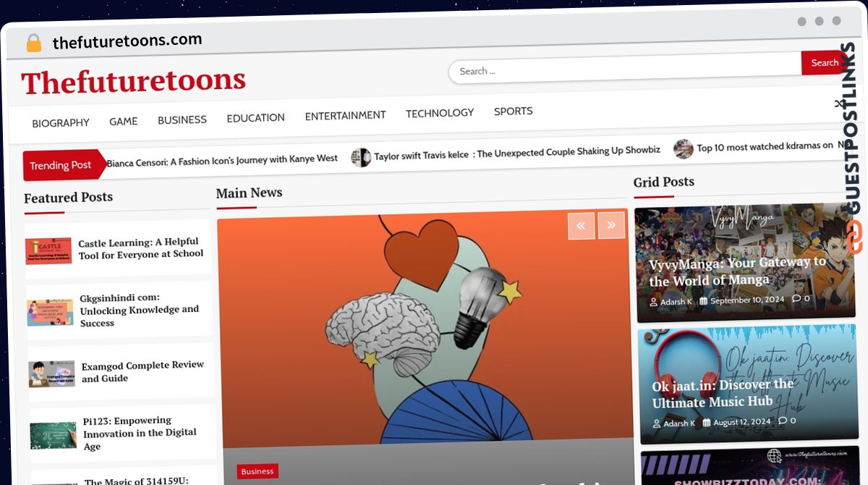Click the Showbizztoday.com grid post image

click(749, 465)
